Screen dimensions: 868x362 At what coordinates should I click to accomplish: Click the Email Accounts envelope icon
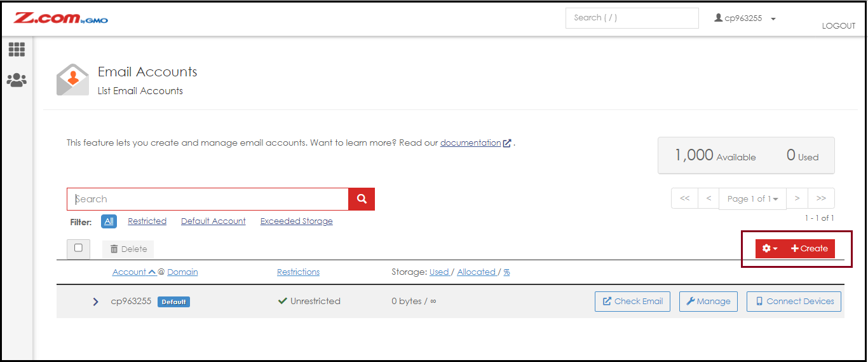[x=72, y=80]
